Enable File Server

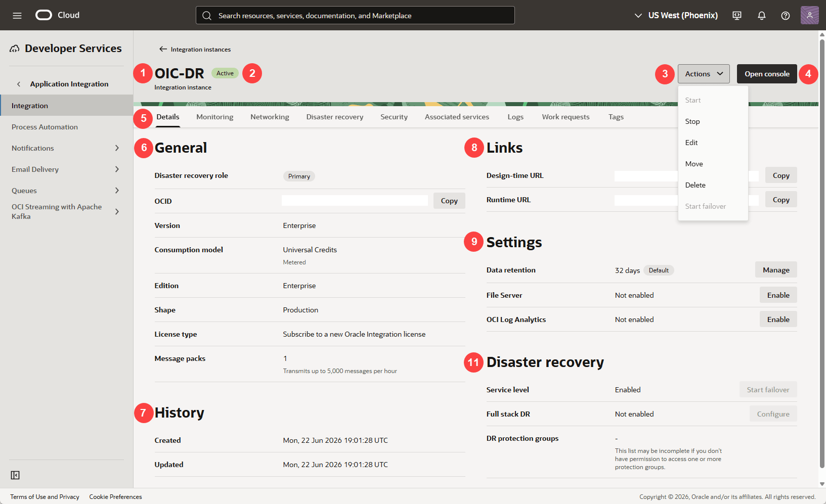coord(778,295)
